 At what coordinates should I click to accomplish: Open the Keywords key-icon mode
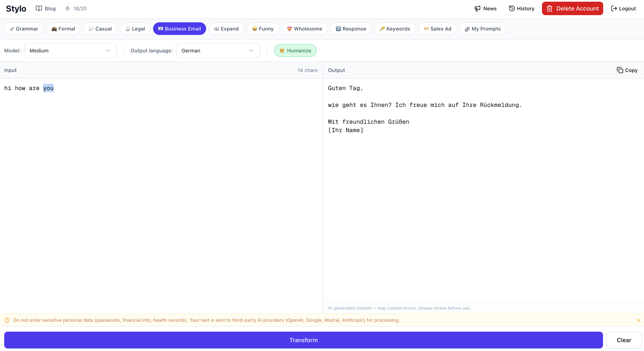pyautogui.click(x=395, y=29)
